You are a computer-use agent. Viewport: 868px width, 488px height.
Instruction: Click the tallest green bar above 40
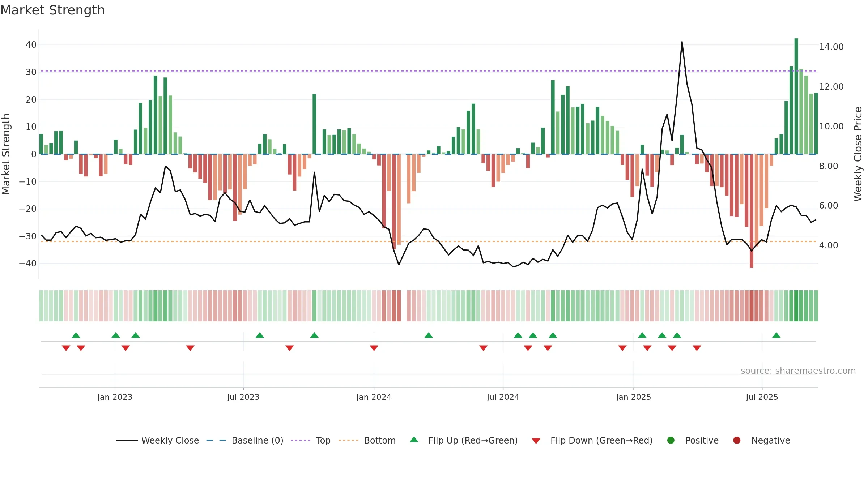pos(796,96)
